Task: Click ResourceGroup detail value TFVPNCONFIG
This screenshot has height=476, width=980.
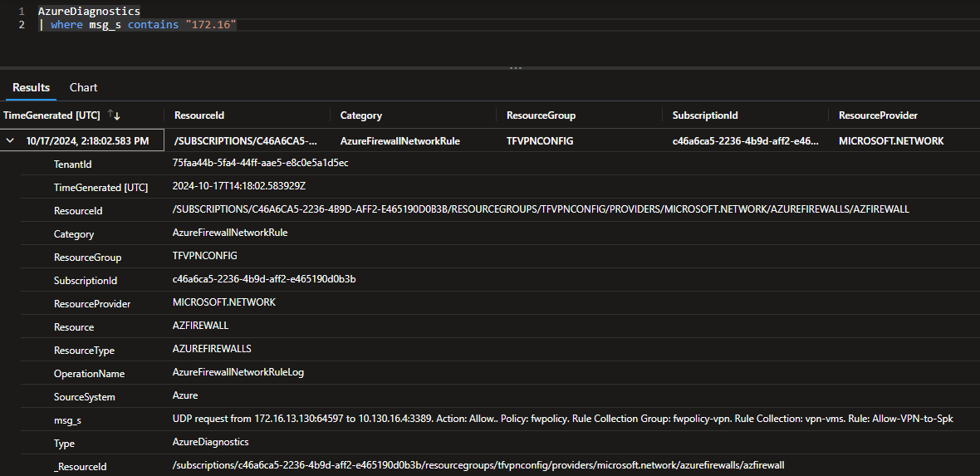Action: pyautogui.click(x=205, y=256)
